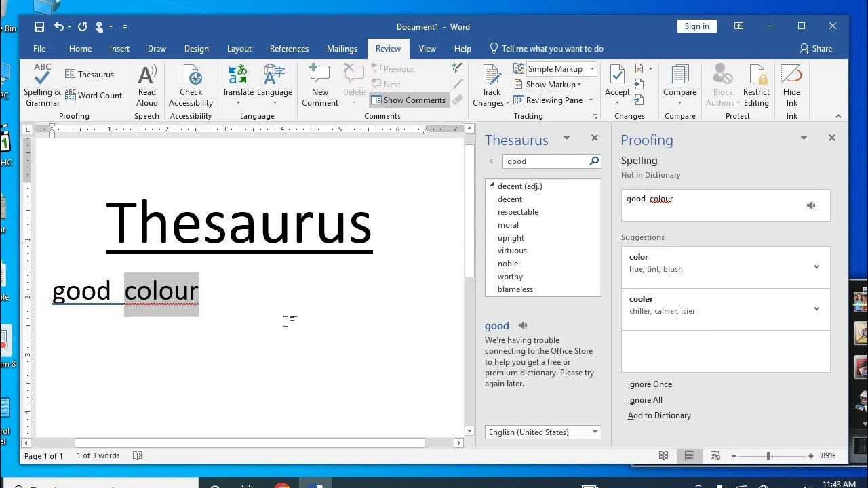Play audio for 'good colour' in Proofing
The image size is (868, 488).
[811, 205]
